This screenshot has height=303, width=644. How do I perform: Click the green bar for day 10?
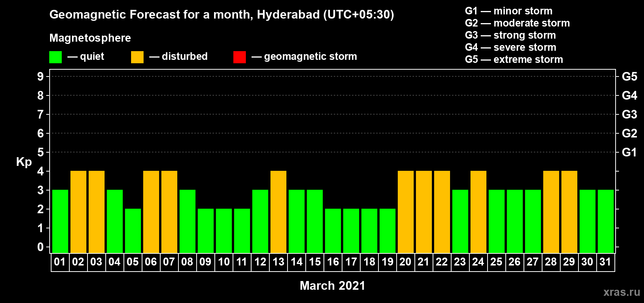pos(224,231)
